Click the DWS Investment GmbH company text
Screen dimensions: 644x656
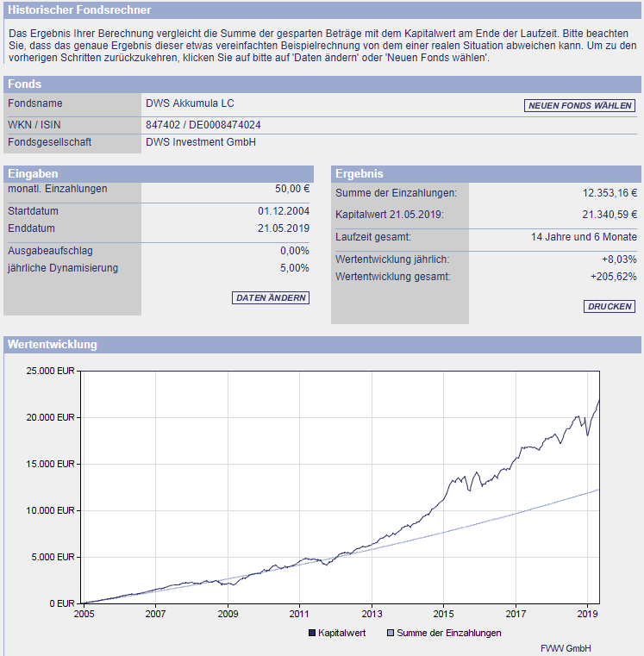(x=201, y=142)
